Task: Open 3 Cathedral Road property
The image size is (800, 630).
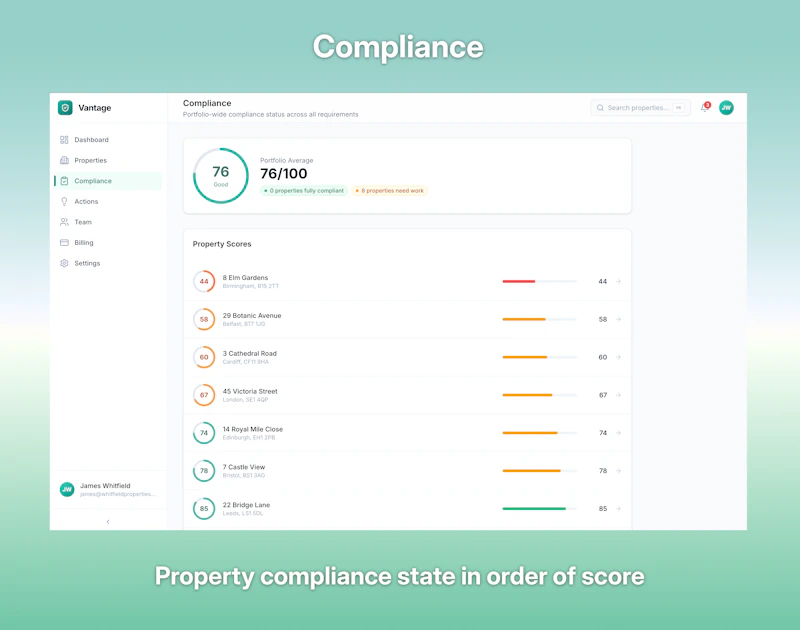Action: coord(407,357)
